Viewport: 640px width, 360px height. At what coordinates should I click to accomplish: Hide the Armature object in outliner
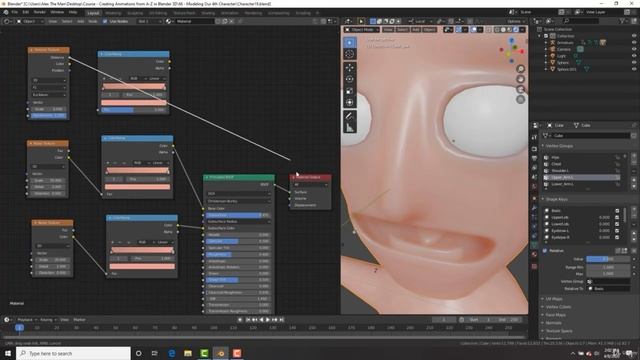coord(634,42)
